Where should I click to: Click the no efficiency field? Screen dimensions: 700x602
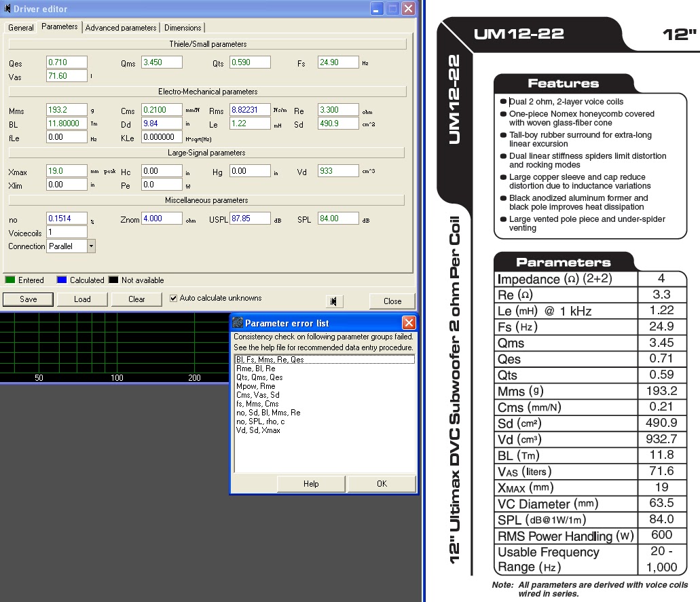(x=67, y=219)
